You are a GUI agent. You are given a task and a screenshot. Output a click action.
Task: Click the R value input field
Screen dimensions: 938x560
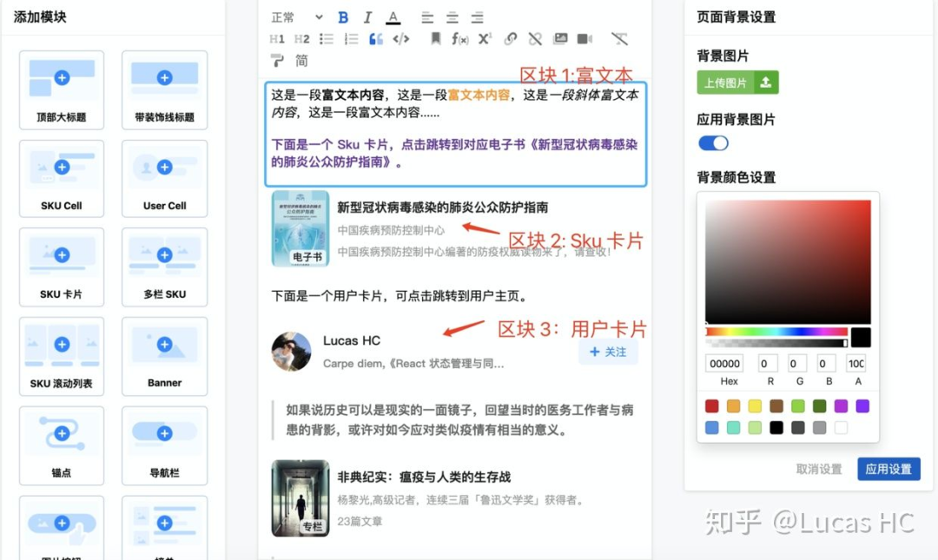768,364
